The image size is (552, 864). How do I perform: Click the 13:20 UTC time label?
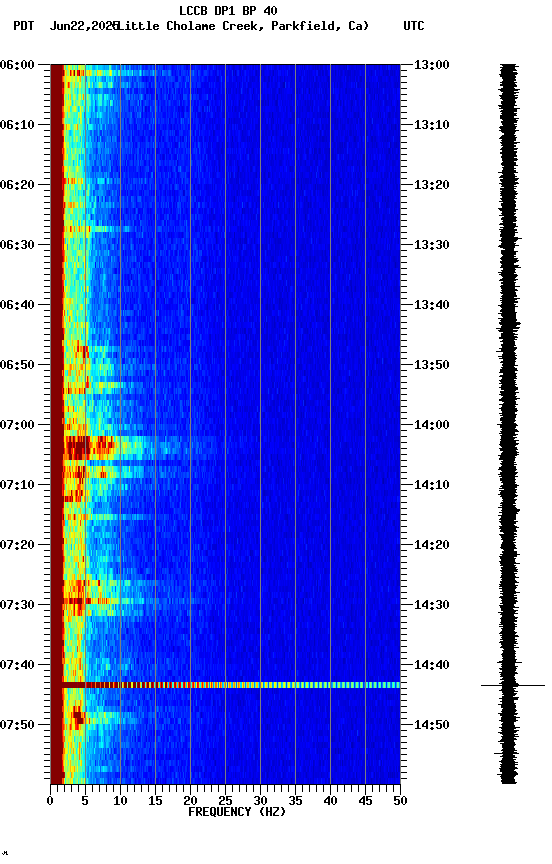tap(432, 185)
